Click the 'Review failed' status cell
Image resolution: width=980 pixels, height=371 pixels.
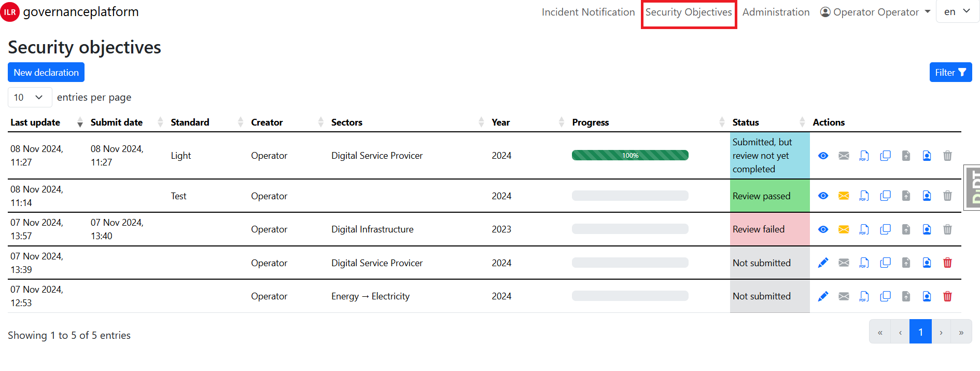(769, 229)
